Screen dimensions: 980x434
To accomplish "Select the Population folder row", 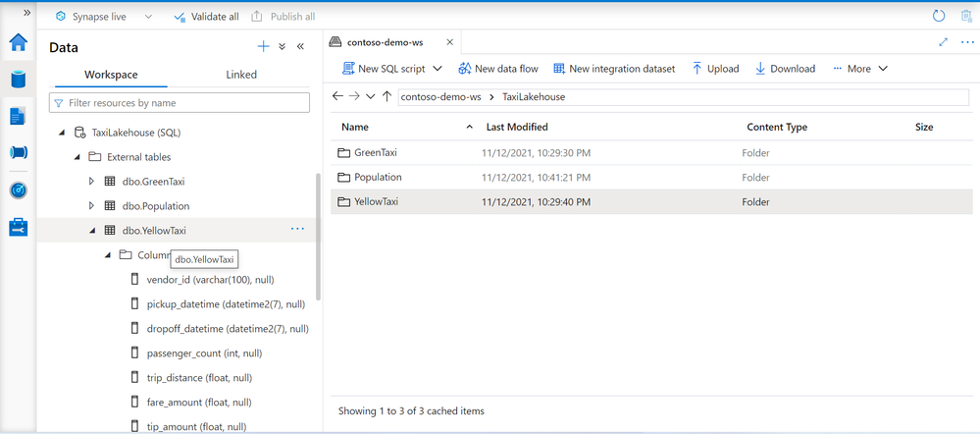I will [x=652, y=178].
